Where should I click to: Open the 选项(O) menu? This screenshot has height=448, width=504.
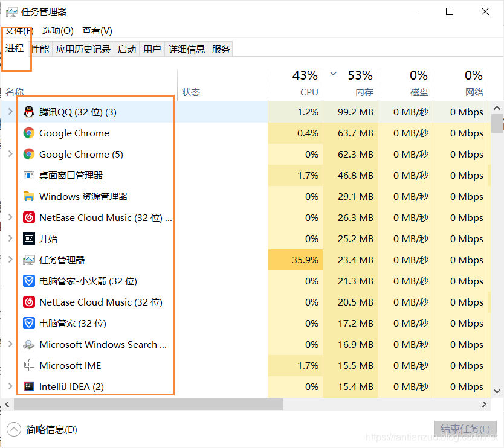[58, 31]
